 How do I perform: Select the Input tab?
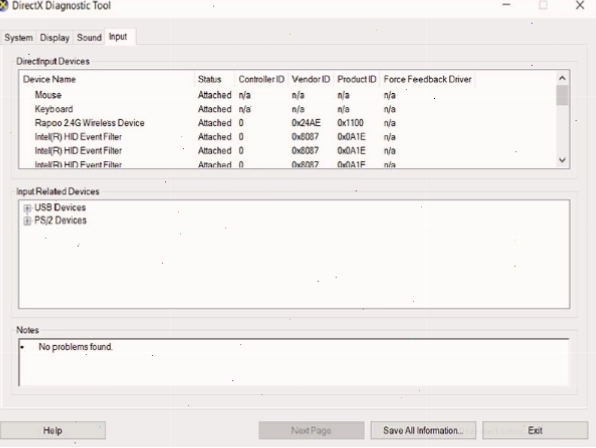(119, 37)
